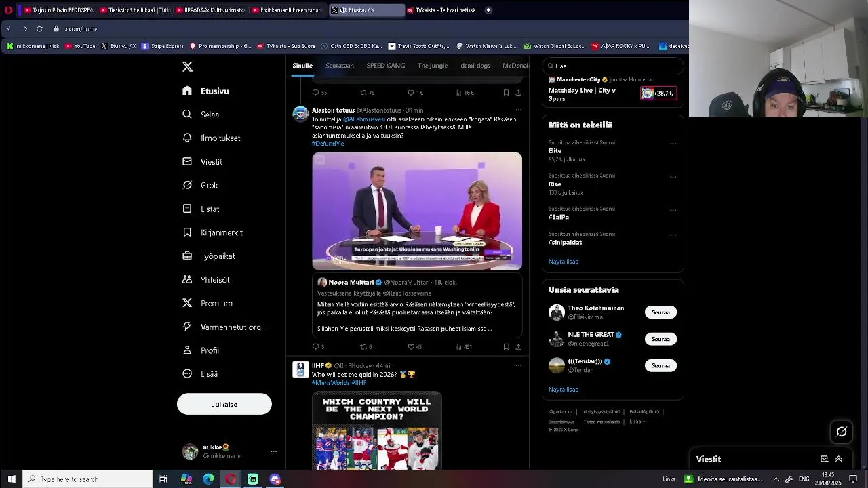Image resolution: width=868 pixels, height=488 pixels.
Task: Open the IIHF world champion image
Action: [377, 430]
